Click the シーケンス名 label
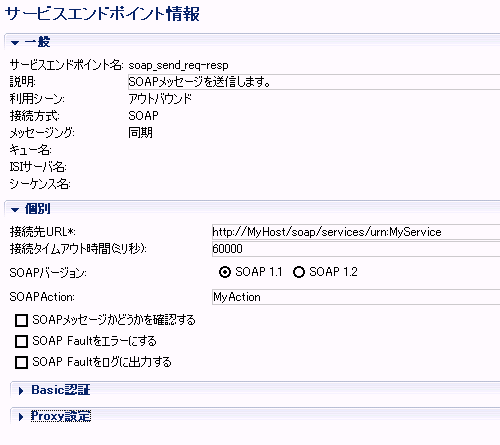The width and height of the screenshot is (500, 445). [x=40, y=184]
